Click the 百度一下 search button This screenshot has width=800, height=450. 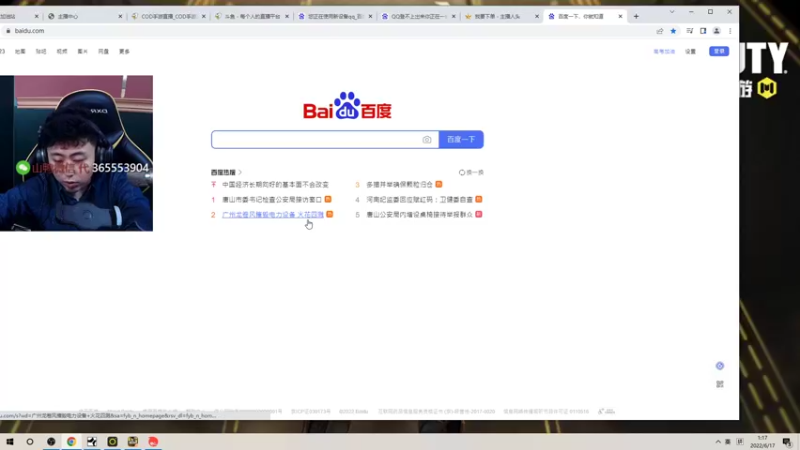[461, 139]
